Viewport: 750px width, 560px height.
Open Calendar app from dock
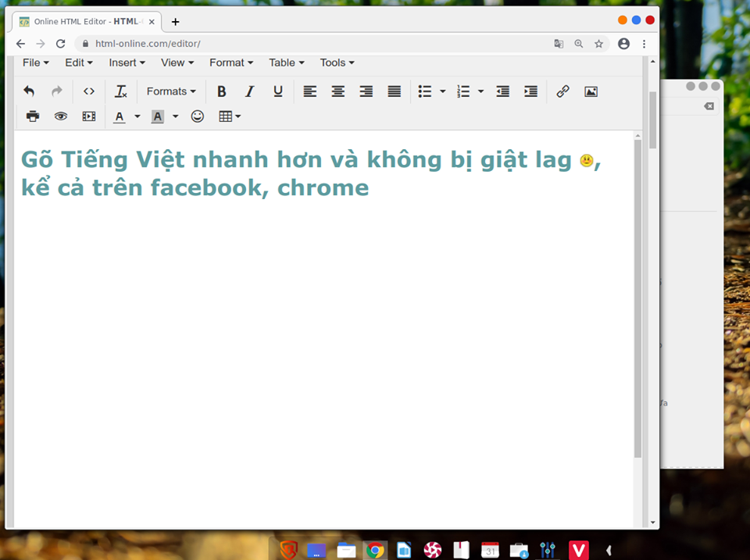click(491, 551)
